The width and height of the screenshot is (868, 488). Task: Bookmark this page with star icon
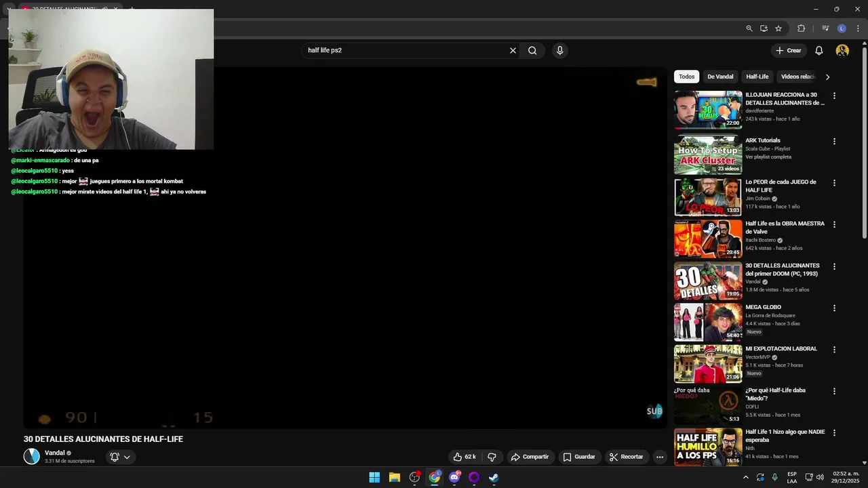coord(778,28)
